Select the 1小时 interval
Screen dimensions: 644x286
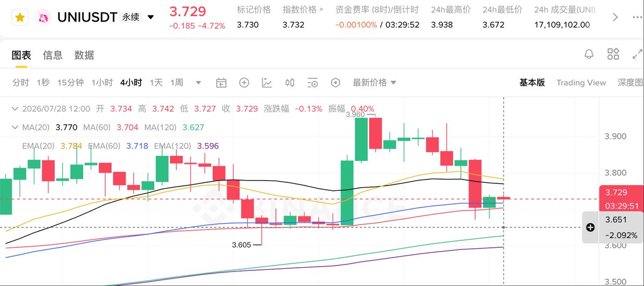(102, 83)
